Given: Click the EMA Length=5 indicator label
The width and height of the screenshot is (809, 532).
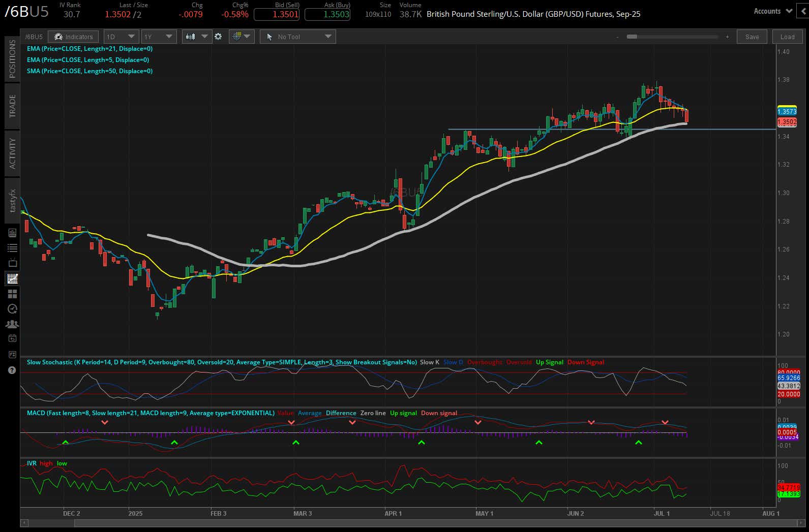Looking at the screenshot, I should click(88, 60).
